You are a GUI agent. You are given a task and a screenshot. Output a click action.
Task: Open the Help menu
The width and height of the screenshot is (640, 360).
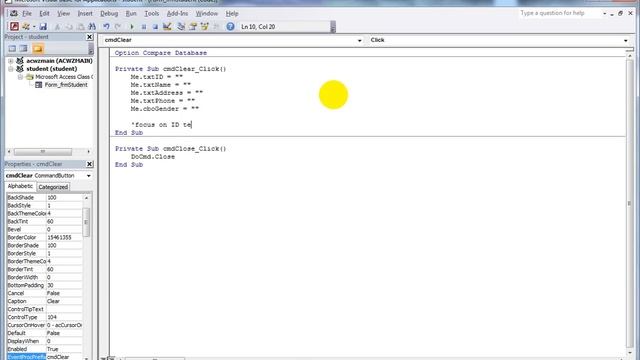[x=232, y=13]
